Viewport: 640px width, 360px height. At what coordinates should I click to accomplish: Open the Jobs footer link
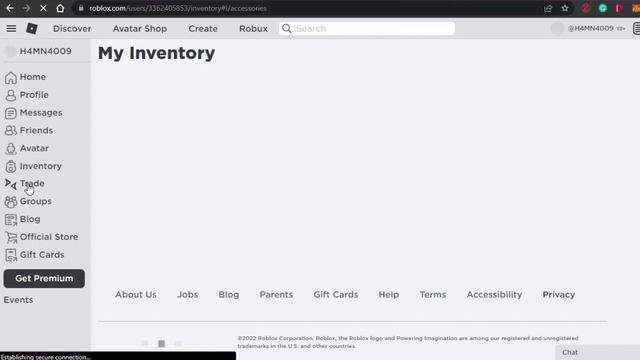pos(187,294)
